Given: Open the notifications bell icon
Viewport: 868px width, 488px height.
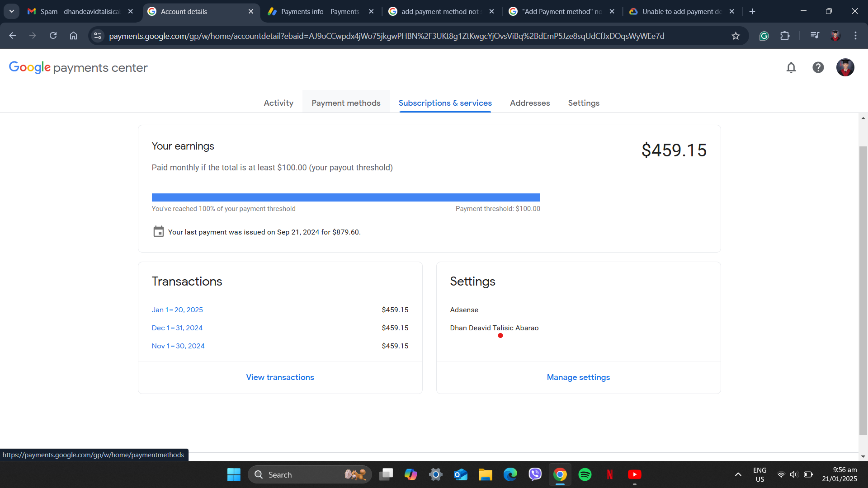Looking at the screenshot, I should click(x=791, y=68).
